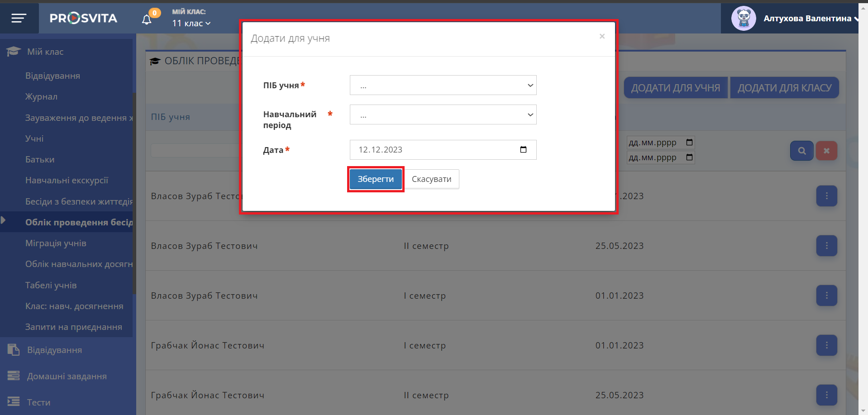Select Домашні завдання in sidebar
The image size is (868, 415).
click(x=67, y=377)
